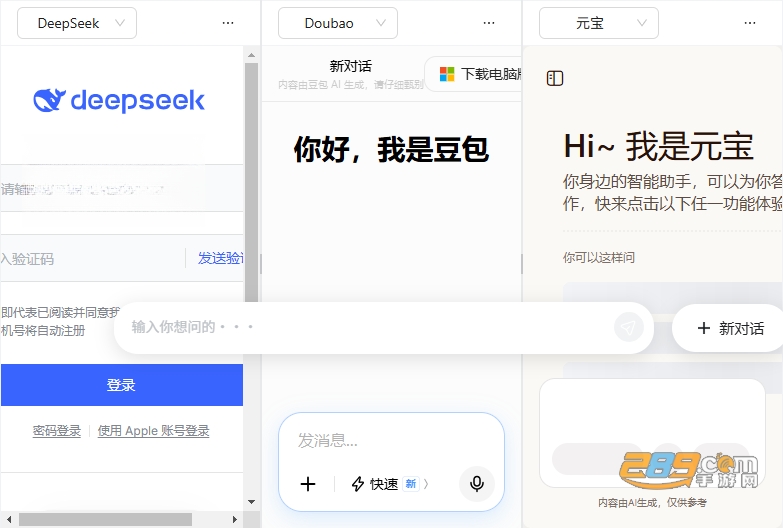Viewport: 783px width, 528px height.
Task: Open the 元宝 model dropdown
Action: [x=599, y=23]
